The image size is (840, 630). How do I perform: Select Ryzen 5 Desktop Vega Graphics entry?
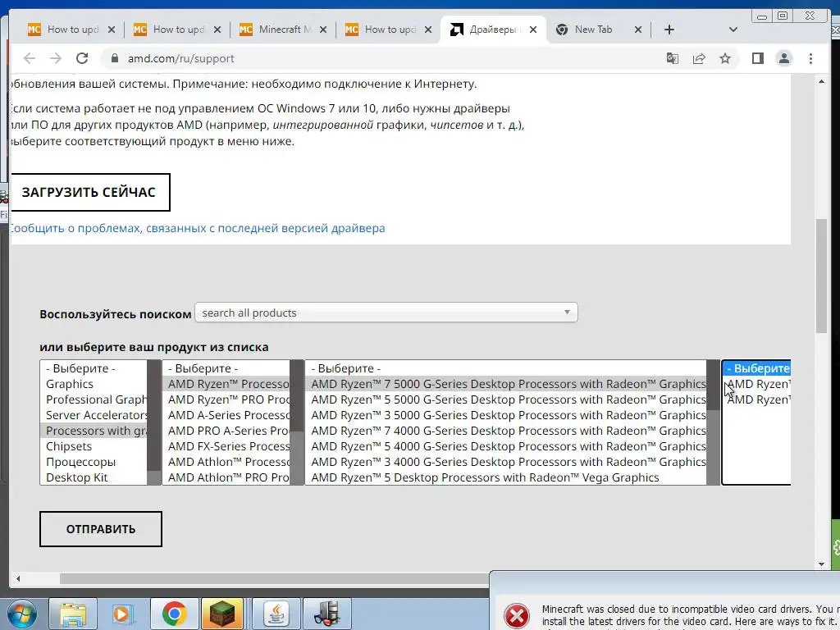tap(506, 477)
